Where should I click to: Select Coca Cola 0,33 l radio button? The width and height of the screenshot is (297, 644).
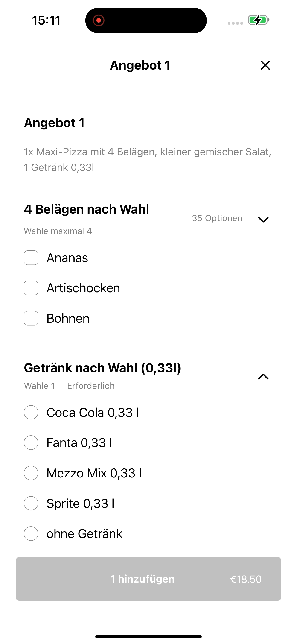31,412
